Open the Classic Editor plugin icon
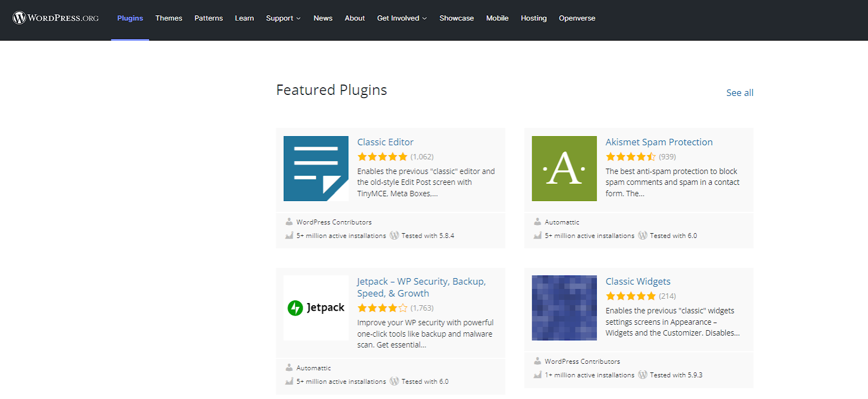 point(316,169)
